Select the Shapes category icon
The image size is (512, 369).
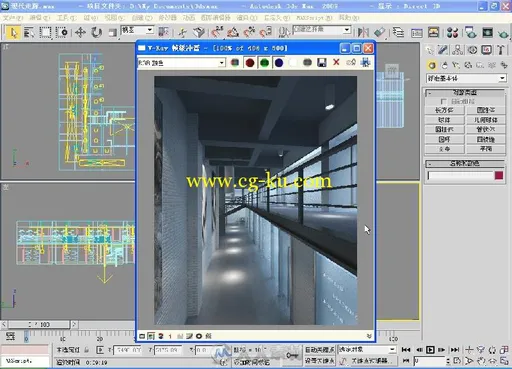coord(444,65)
